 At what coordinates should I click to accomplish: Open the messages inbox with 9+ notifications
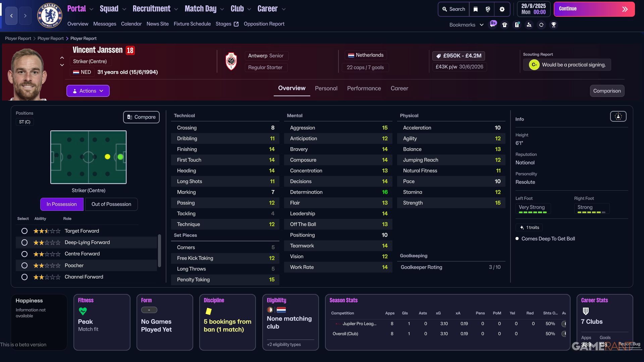(493, 24)
